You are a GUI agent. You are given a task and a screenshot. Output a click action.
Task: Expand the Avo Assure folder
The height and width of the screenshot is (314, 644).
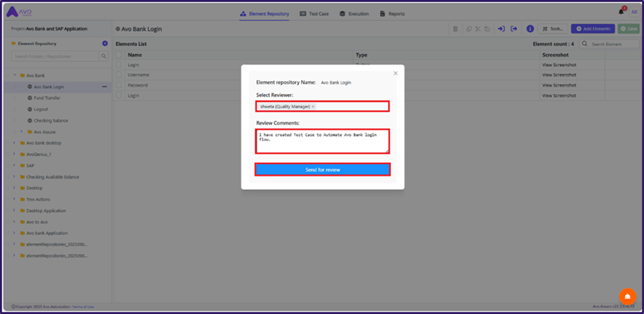21,132
